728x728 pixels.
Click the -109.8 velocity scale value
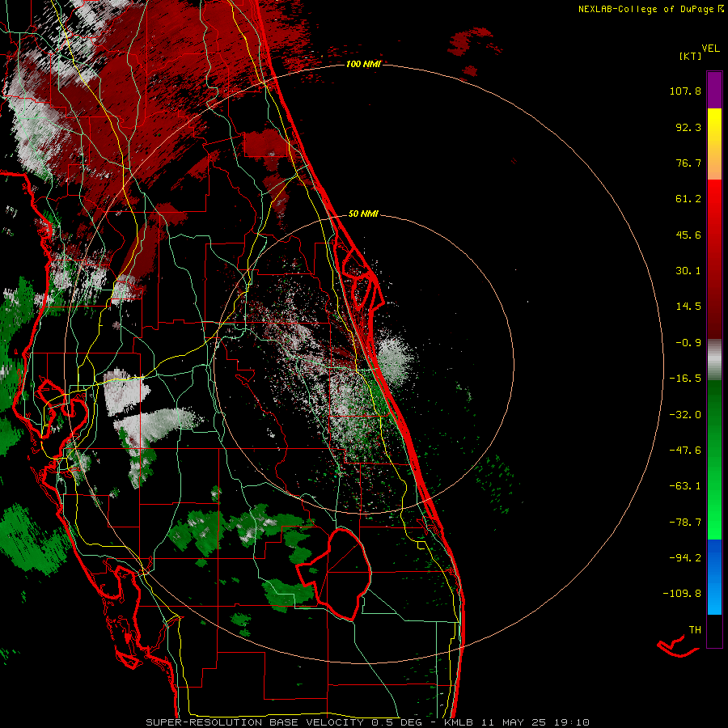(682, 594)
